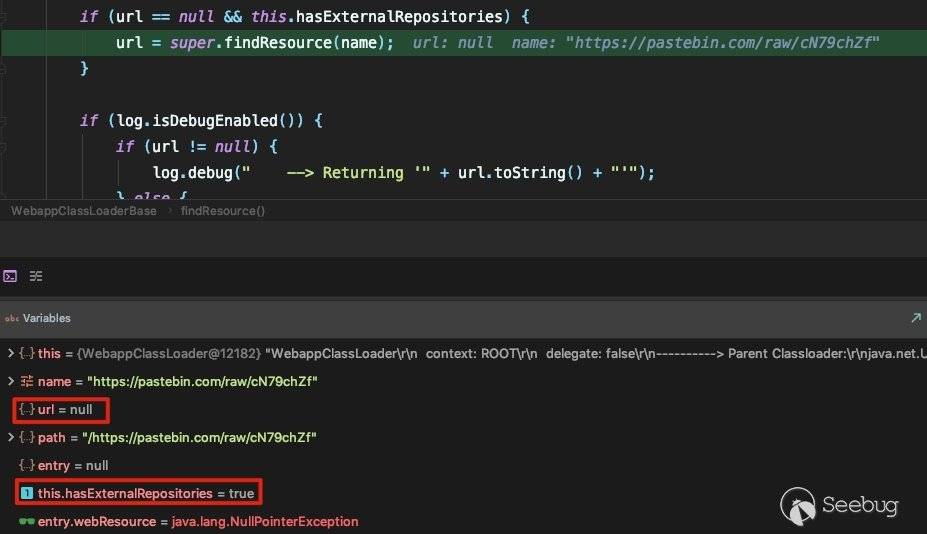Open WebappClassLoaderBase breadcrumb
The image size is (927, 534).
coord(84,211)
